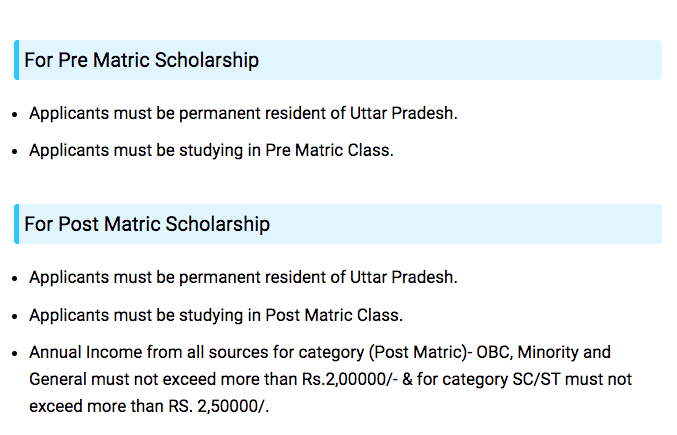677x435 pixels.
Task: Click "Uttar Pradesh" in the Post Matric section
Action: pos(402,277)
